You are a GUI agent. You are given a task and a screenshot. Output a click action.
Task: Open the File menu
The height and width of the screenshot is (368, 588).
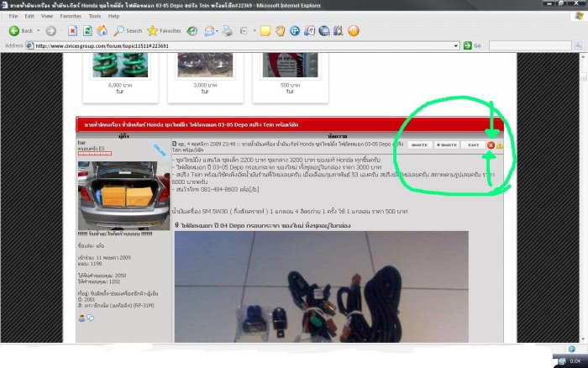click(x=13, y=16)
